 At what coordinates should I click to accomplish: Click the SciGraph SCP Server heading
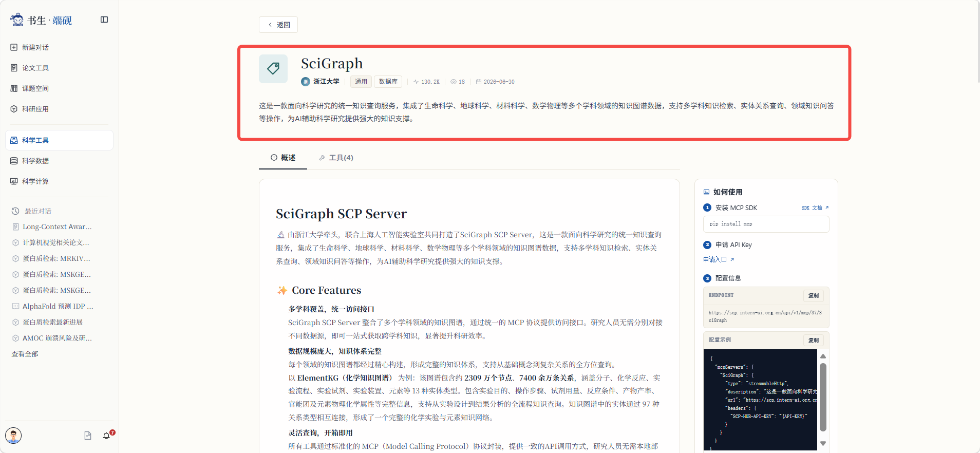coord(341,214)
